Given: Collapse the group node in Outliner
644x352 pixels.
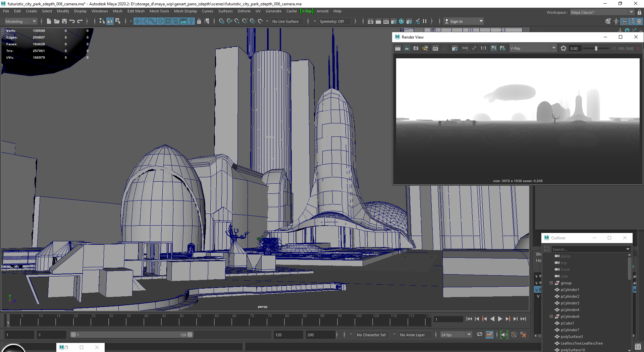Looking at the screenshot, I should point(551,283).
